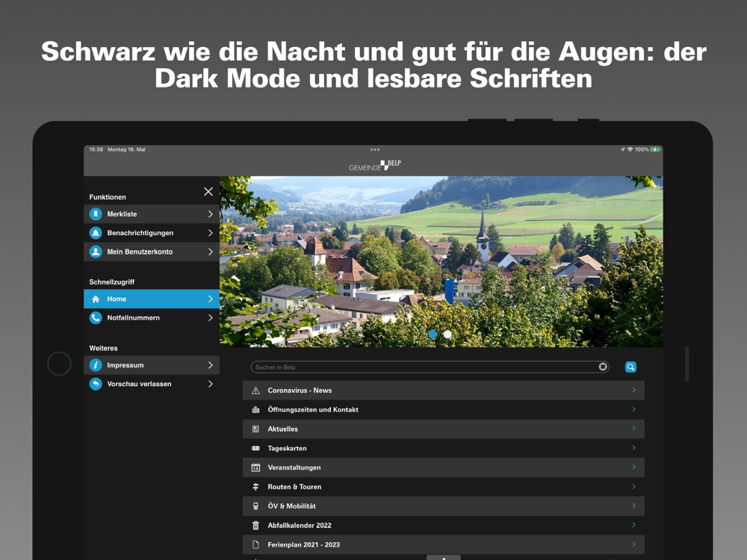Open the Veranstaltungen list entry
Image resolution: width=747 pixels, height=560 pixels.
(444, 467)
